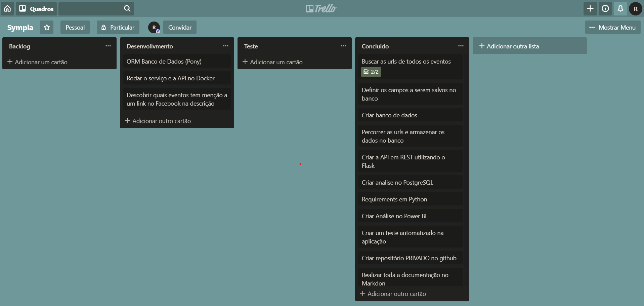Click Adicionar outra lista
The image size is (644, 306).
[530, 46]
